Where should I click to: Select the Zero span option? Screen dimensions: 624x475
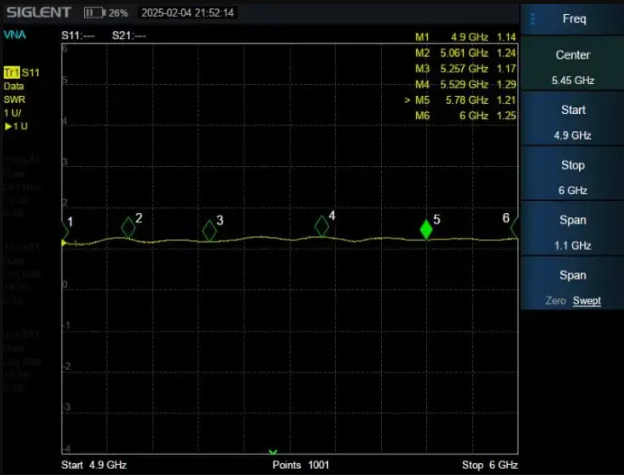click(556, 300)
